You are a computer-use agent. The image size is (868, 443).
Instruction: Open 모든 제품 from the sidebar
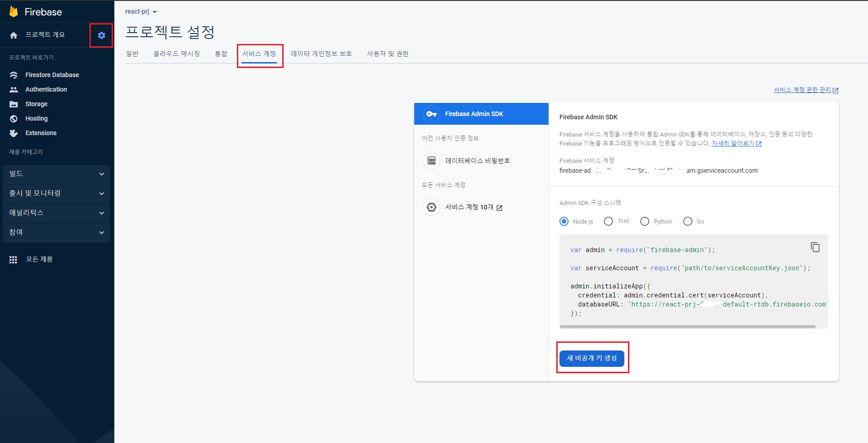tap(39, 259)
